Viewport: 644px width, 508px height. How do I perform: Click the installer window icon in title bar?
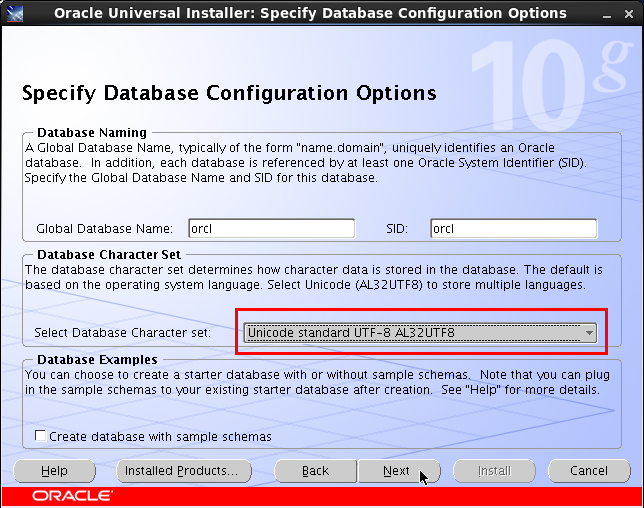pyautogui.click(x=15, y=13)
